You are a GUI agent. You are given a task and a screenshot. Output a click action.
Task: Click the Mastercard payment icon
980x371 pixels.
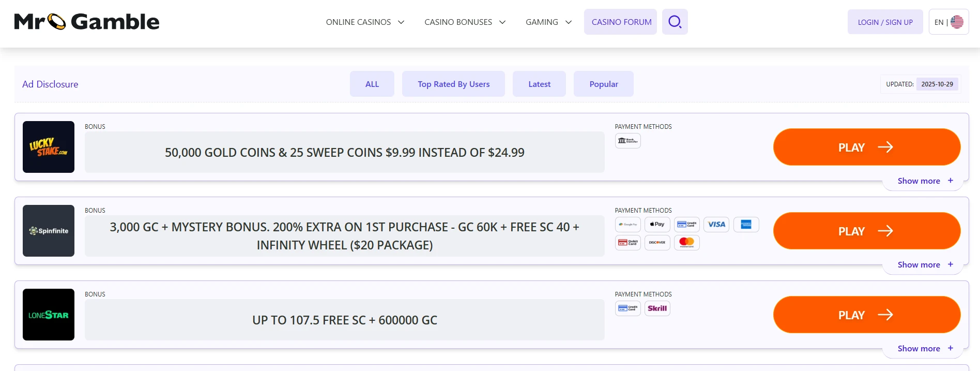(686, 242)
